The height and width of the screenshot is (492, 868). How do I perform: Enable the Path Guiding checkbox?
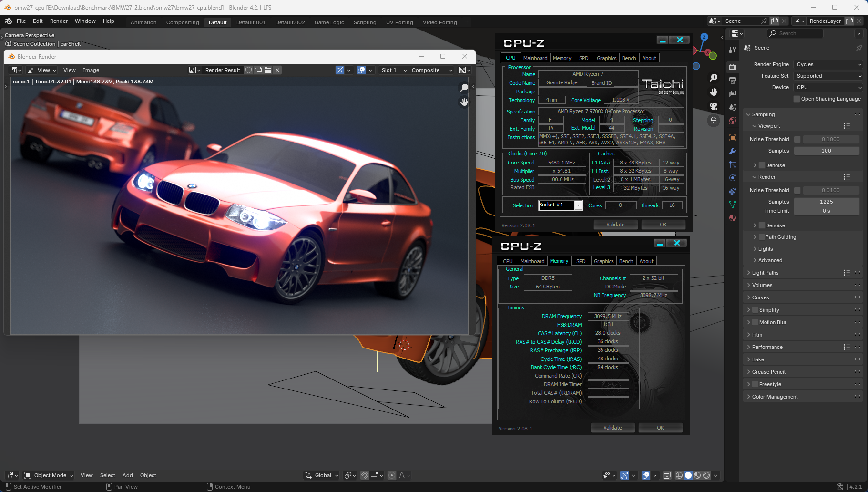tap(762, 237)
